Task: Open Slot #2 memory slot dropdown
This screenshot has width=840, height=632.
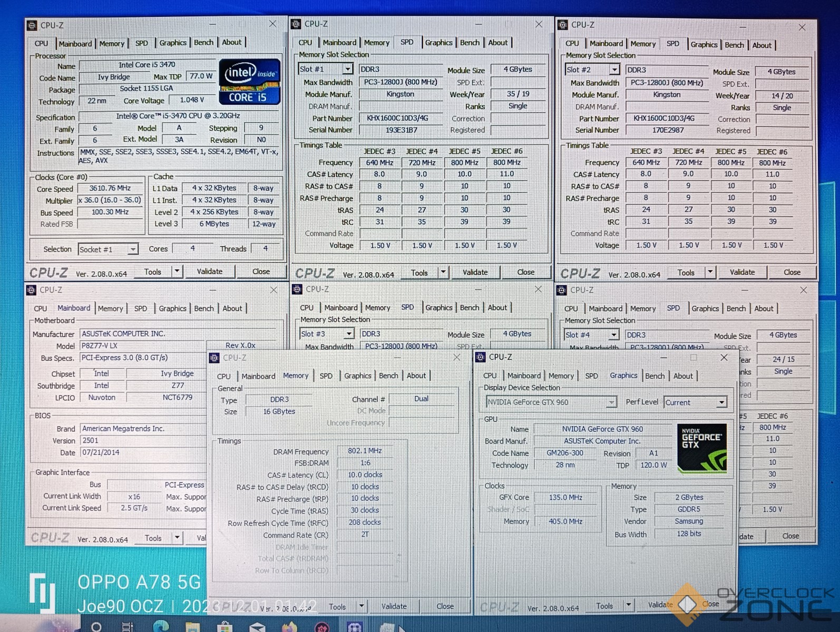Action: (x=614, y=70)
